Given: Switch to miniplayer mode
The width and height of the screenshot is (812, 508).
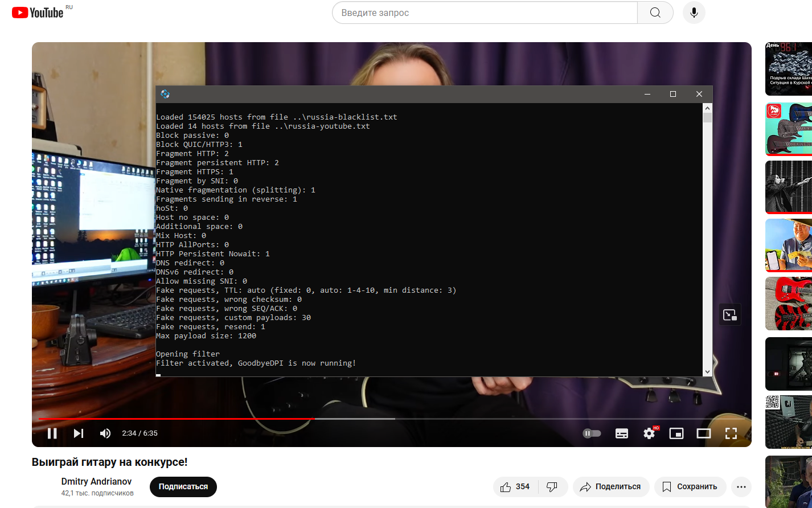Looking at the screenshot, I should pyautogui.click(x=676, y=433).
